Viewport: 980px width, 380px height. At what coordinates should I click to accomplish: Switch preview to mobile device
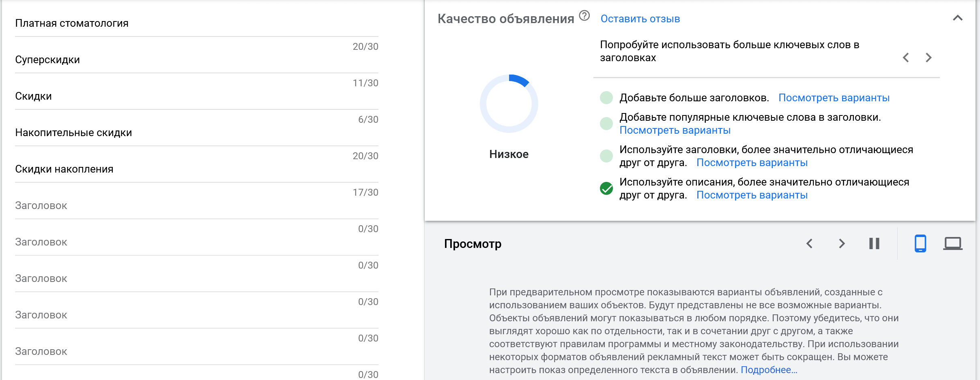[x=920, y=243]
